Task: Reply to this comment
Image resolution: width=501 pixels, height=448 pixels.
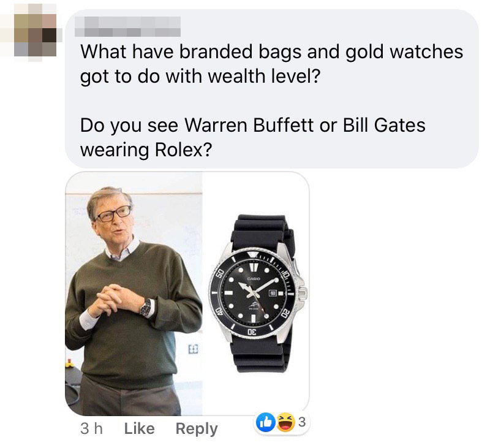Action: [x=197, y=429]
